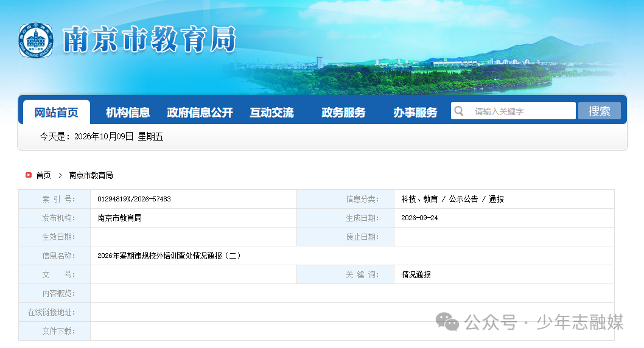Image resolution: width=644 pixels, height=348 pixels.
Task: Open the 办事服务 menu item
Action: point(415,113)
